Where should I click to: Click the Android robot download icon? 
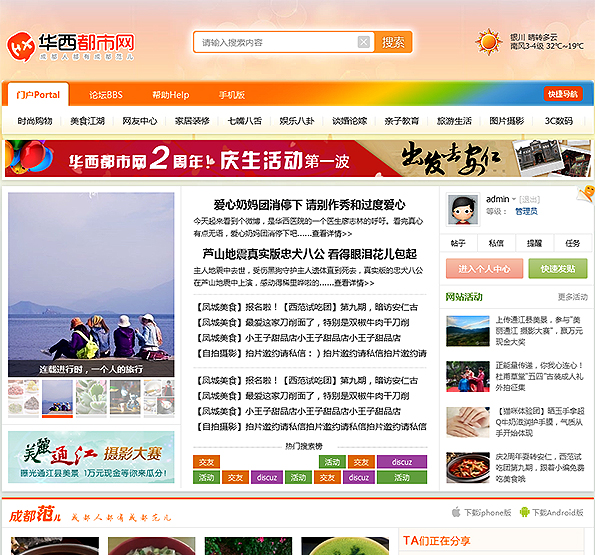524,512
